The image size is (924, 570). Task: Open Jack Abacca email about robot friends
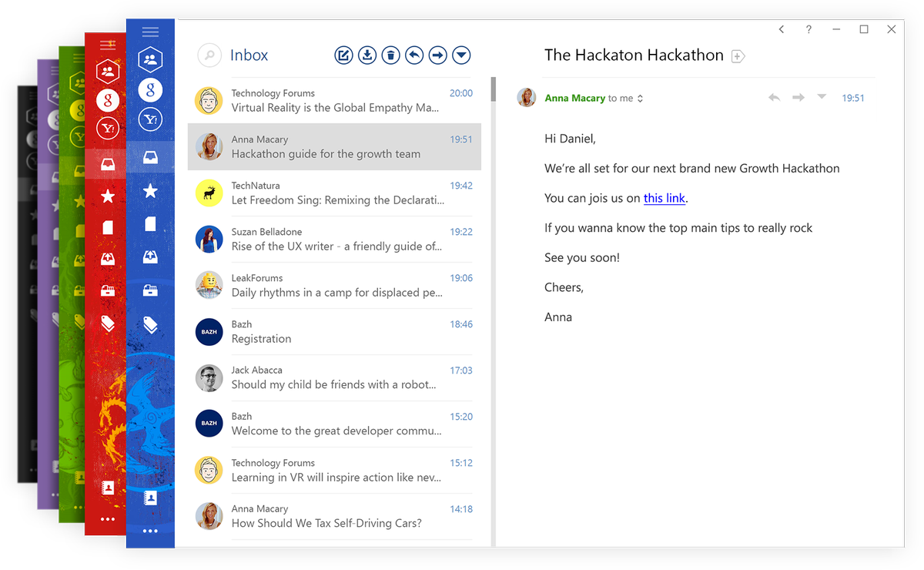coord(334,378)
